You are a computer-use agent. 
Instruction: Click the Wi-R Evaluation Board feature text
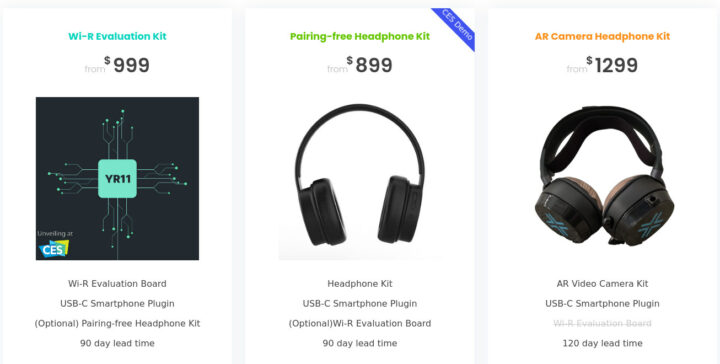(x=117, y=284)
